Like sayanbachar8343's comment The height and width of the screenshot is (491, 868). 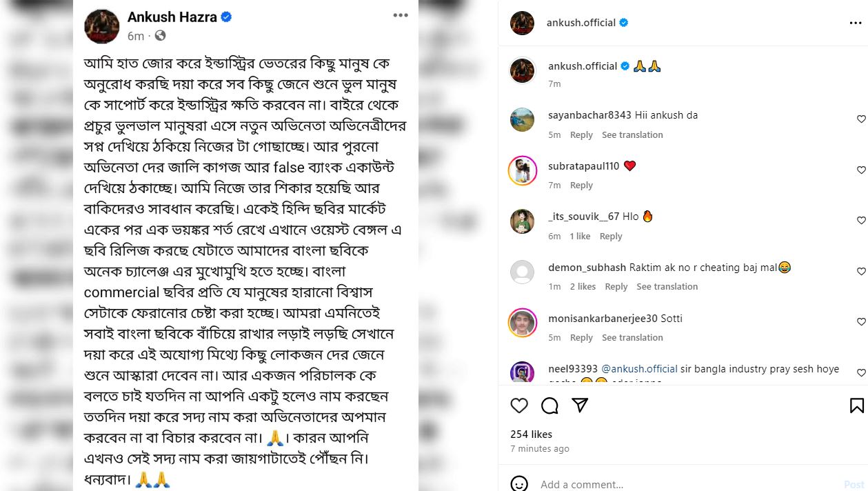pos(861,119)
